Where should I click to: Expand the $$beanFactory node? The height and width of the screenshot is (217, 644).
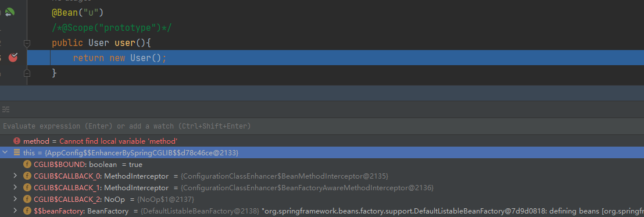pyautogui.click(x=15, y=211)
